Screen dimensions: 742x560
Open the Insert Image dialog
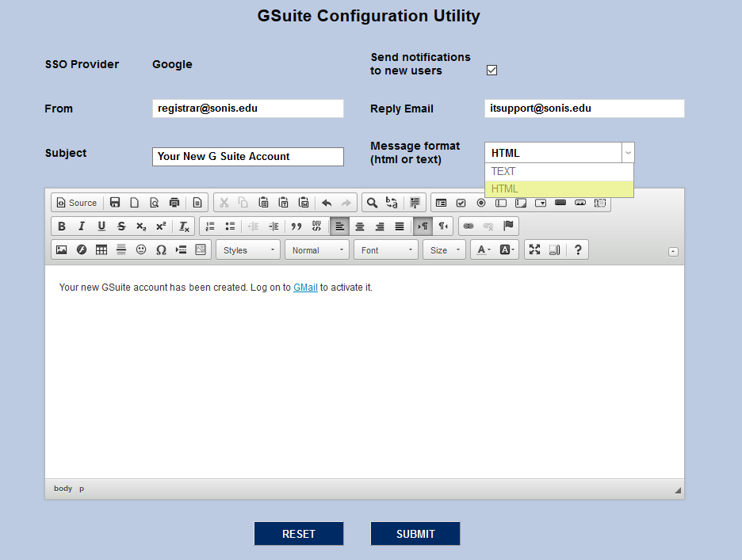62,250
